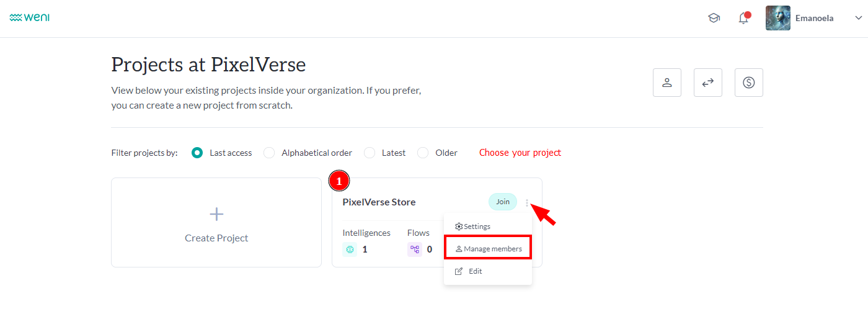Select the Last access filter
This screenshot has width=868, height=319.
point(197,153)
